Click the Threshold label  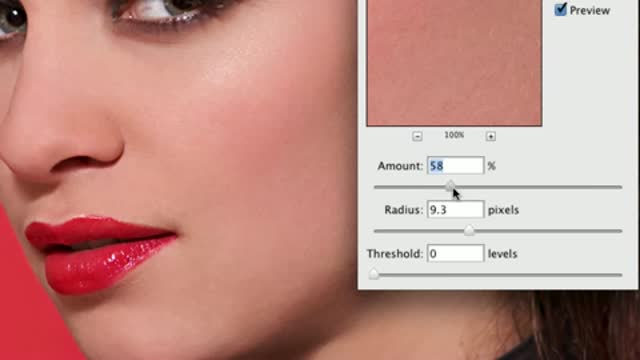click(x=395, y=254)
